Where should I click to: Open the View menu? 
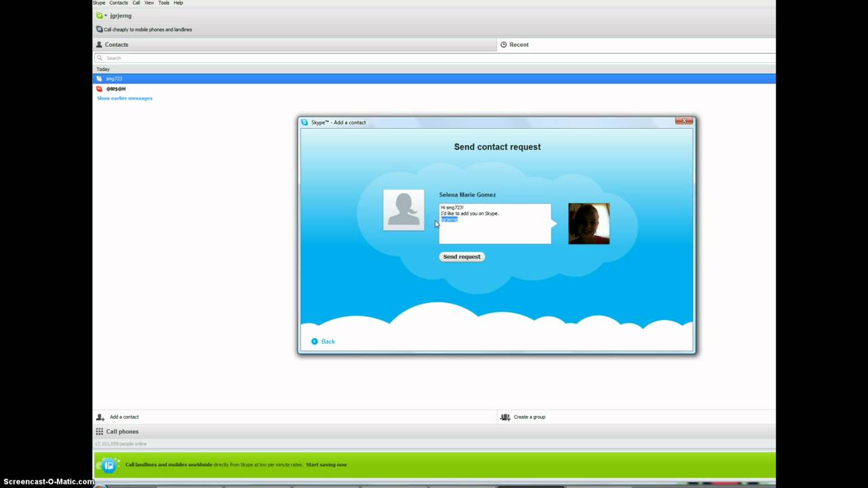tap(149, 3)
